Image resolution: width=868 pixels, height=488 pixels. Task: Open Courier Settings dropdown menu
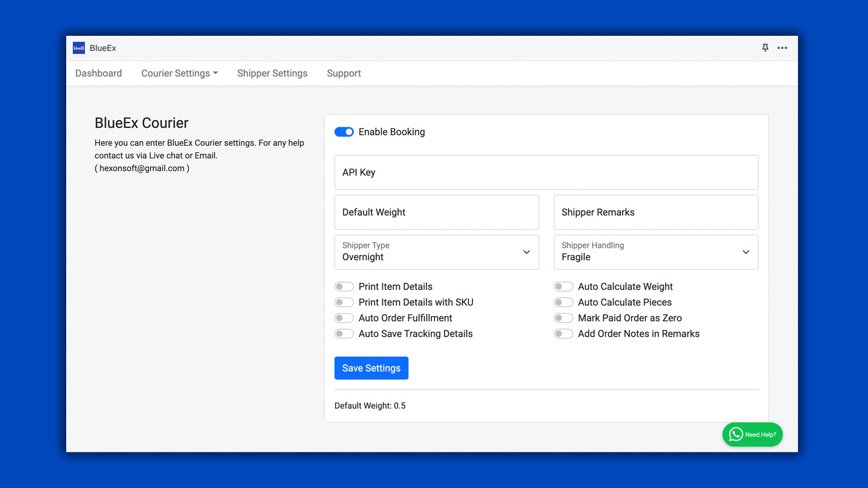tap(179, 73)
